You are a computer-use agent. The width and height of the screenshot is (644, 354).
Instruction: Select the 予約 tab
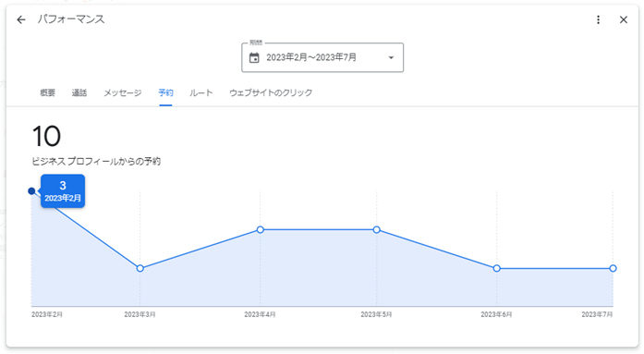[x=165, y=92]
